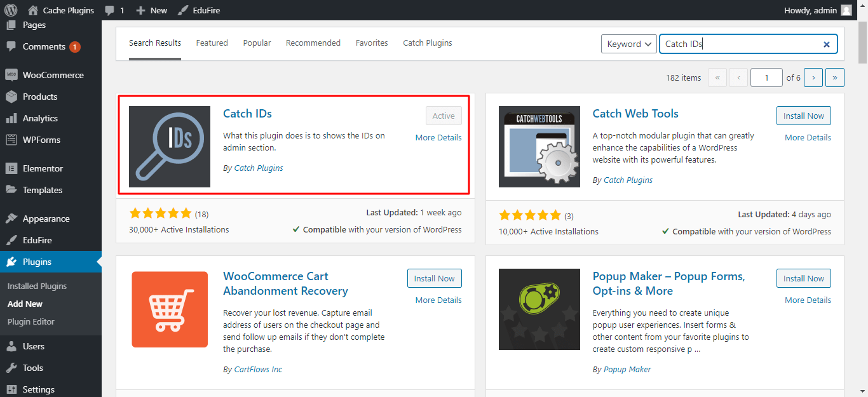Screen dimensions: 868x397
Task: Click the EduFire icon in sidebar
Action: tap(11, 240)
